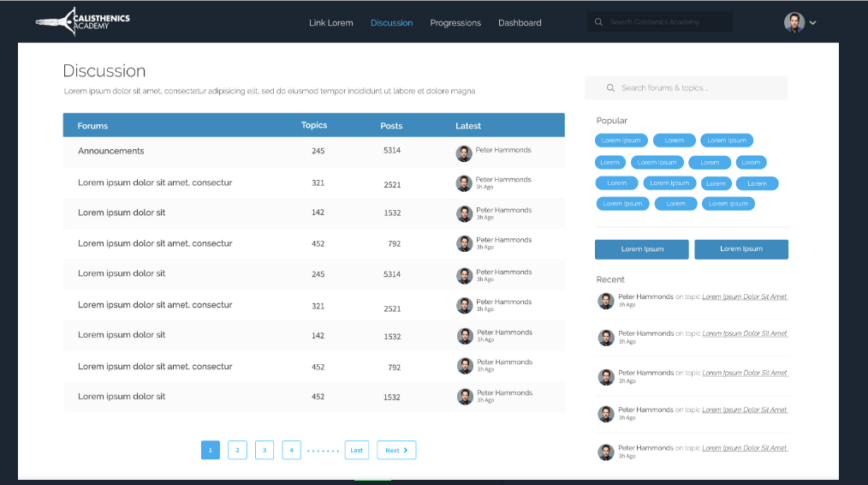
Task: Go to Progressions in the top menu
Action: (455, 23)
